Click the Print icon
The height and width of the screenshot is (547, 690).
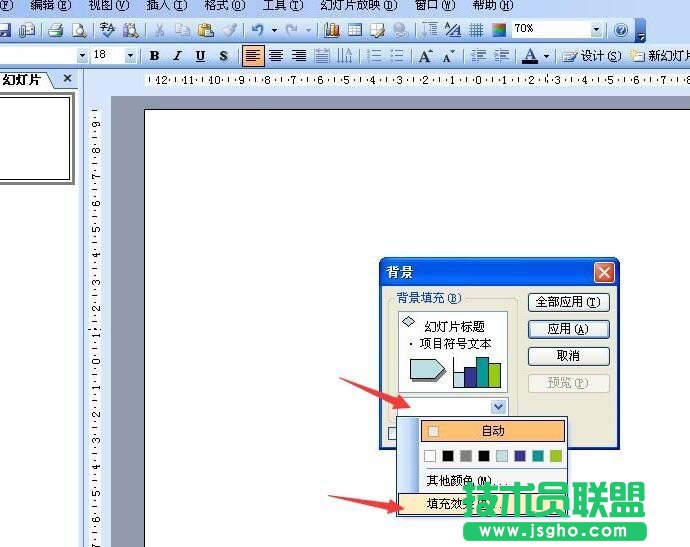coord(56,30)
